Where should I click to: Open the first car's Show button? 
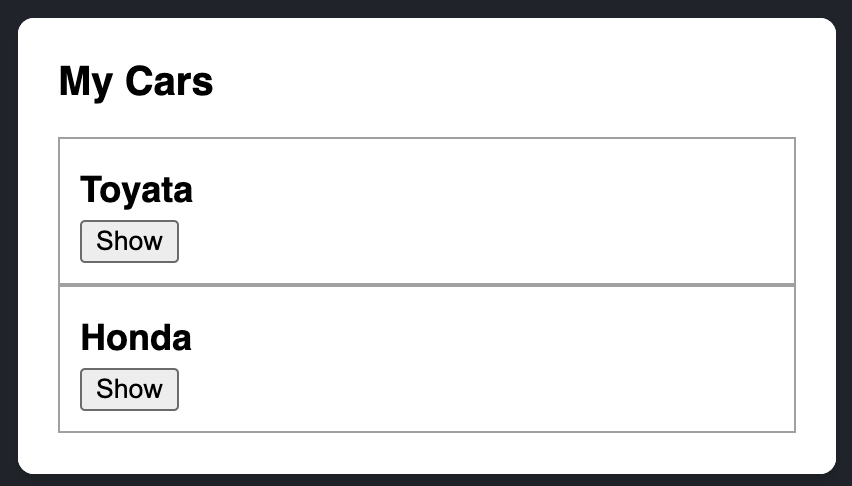(x=129, y=241)
